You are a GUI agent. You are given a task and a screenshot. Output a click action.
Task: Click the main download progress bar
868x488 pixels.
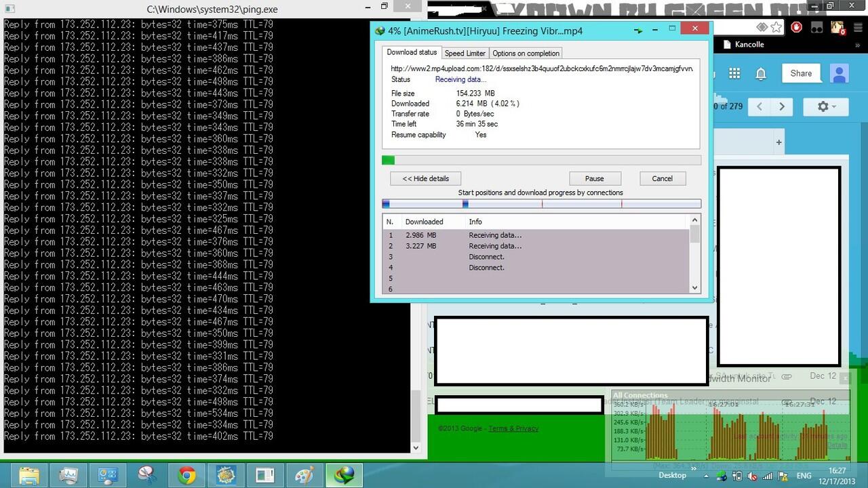pyautogui.click(x=542, y=160)
